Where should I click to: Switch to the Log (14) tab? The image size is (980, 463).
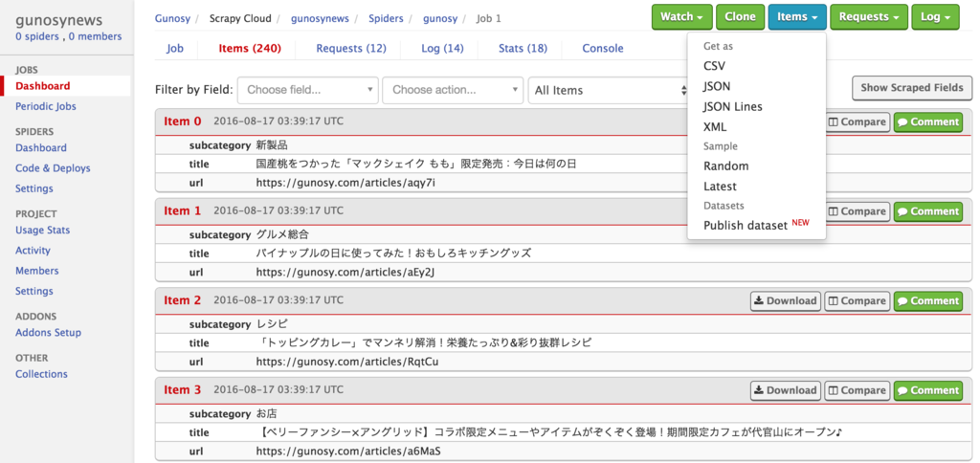(442, 48)
